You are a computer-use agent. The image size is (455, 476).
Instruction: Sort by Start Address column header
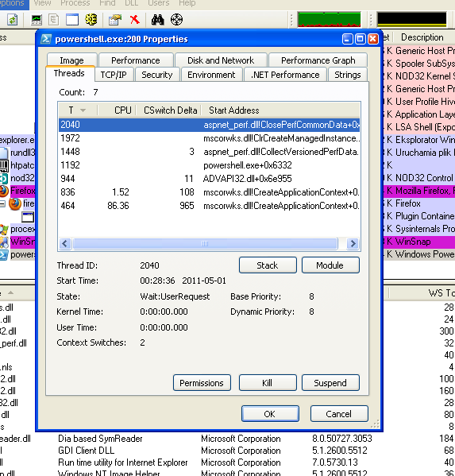[x=280, y=110]
